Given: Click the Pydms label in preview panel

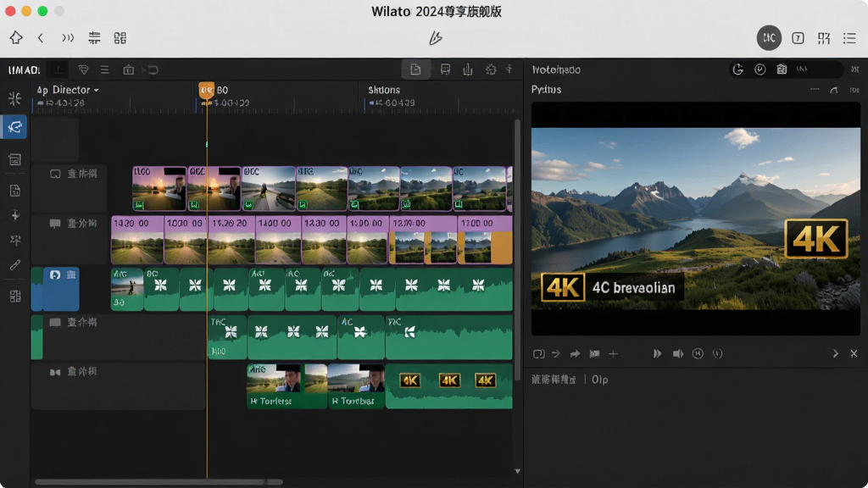Looking at the screenshot, I should 547,90.
